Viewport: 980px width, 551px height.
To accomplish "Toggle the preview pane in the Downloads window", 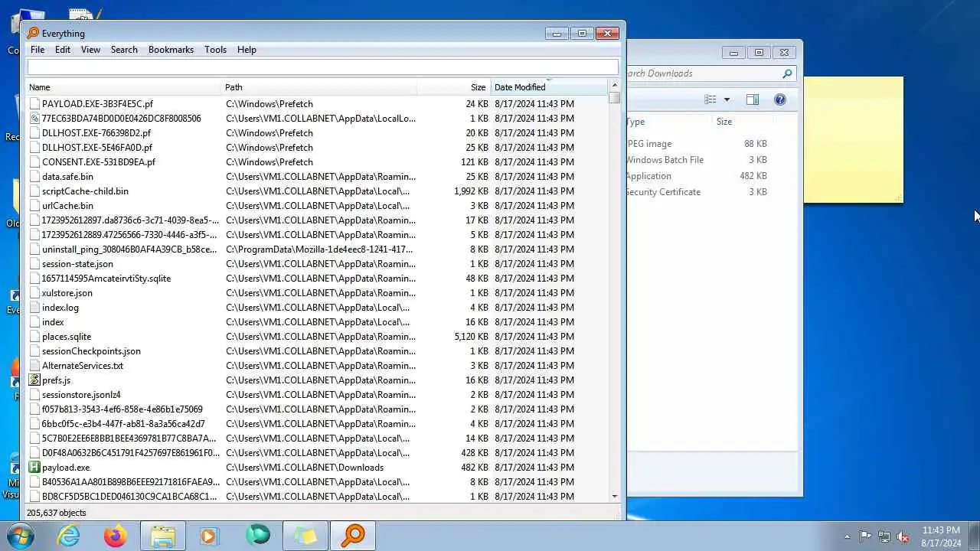I will 753,99.
